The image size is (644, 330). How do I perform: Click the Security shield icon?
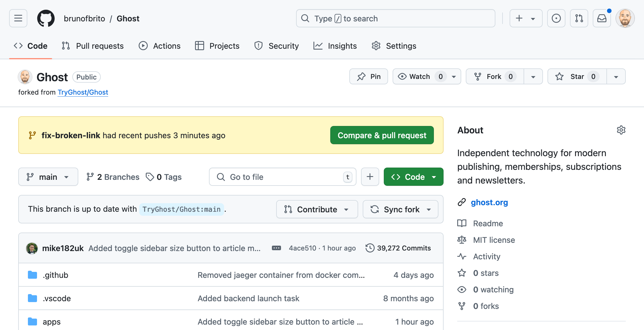(x=258, y=46)
